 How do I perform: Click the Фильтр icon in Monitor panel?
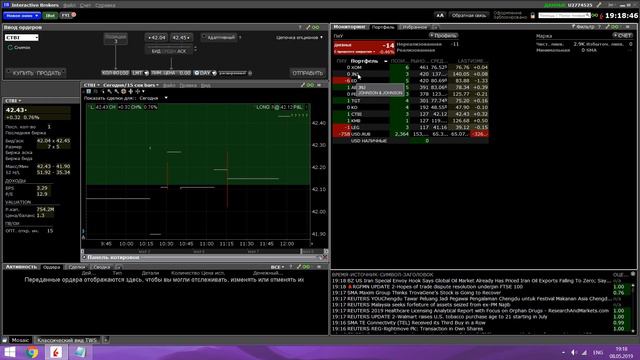[x=583, y=27]
